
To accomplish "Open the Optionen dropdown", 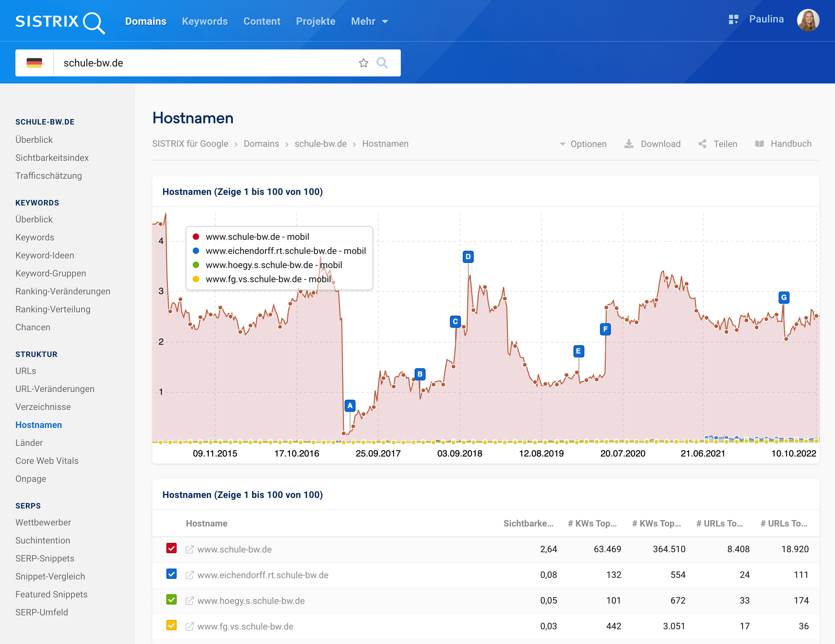I will 584,144.
